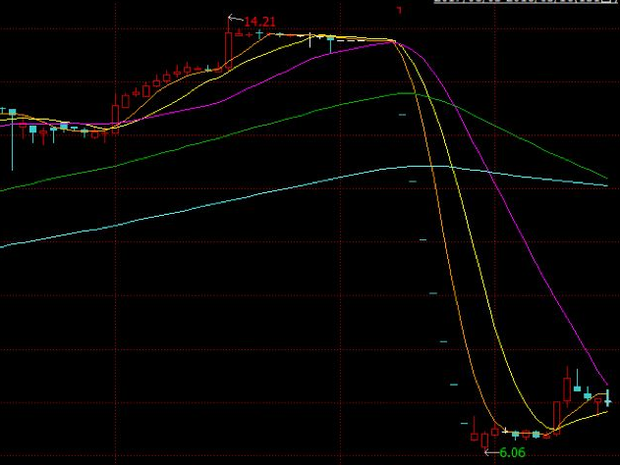Click the green 6.06 low price label

click(x=512, y=453)
